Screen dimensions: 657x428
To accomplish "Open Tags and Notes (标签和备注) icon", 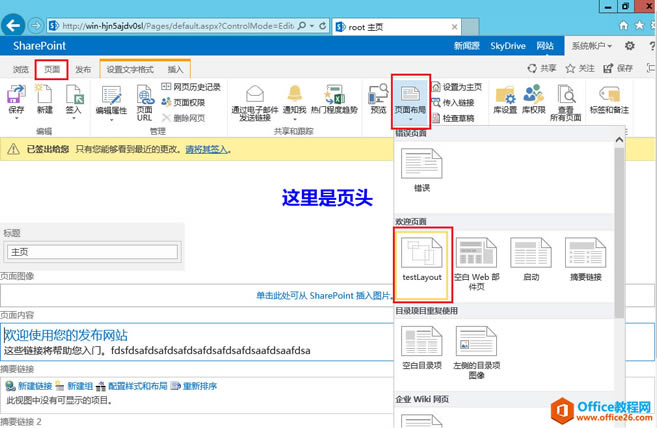I will (x=609, y=94).
